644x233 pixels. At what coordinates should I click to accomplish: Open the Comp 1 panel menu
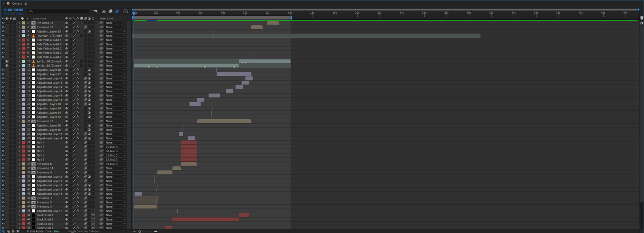pyautogui.click(x=25, y=3)
